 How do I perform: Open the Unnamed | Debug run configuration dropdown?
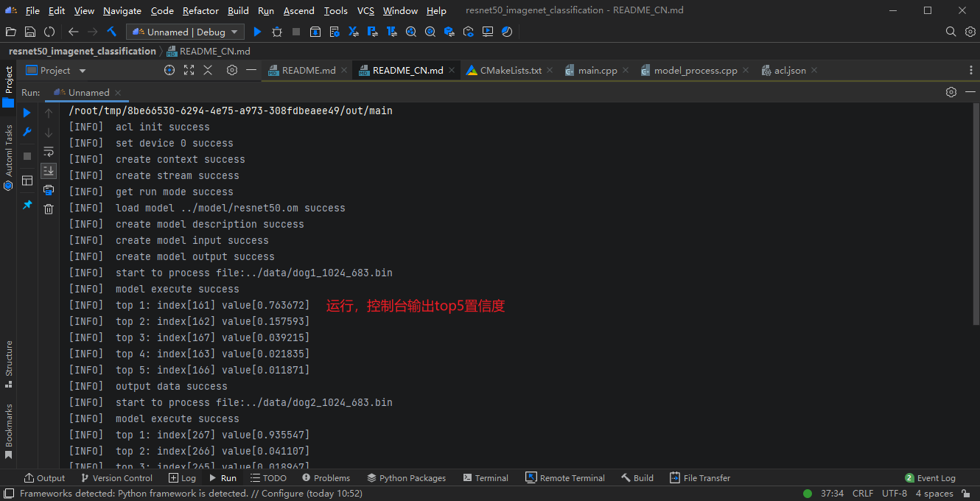coord(185,32)
